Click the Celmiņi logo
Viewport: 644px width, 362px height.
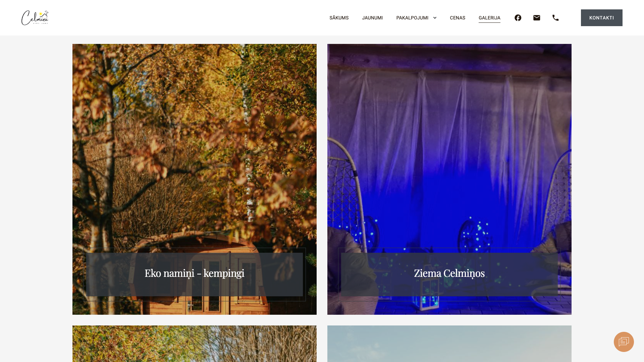[35, 18]
